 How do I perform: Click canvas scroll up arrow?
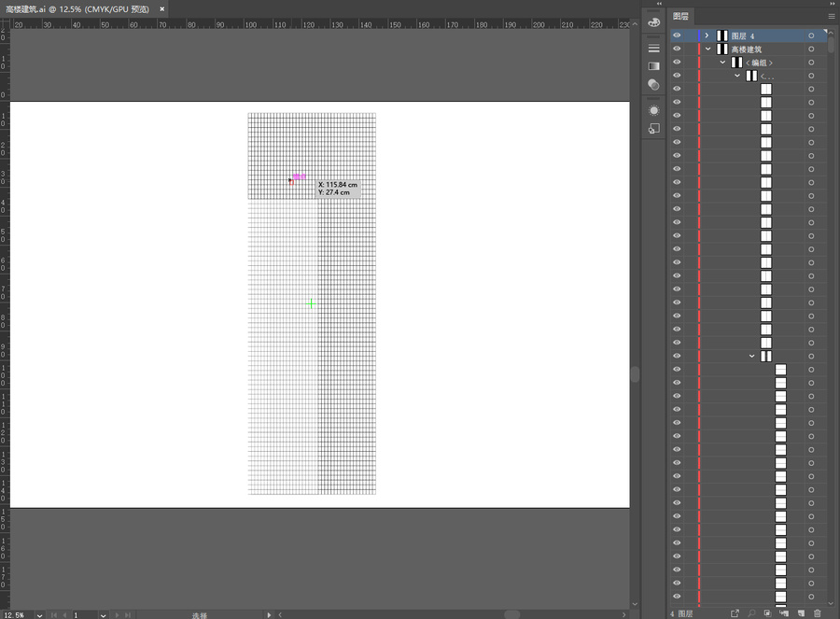click(x=635, y=24)
